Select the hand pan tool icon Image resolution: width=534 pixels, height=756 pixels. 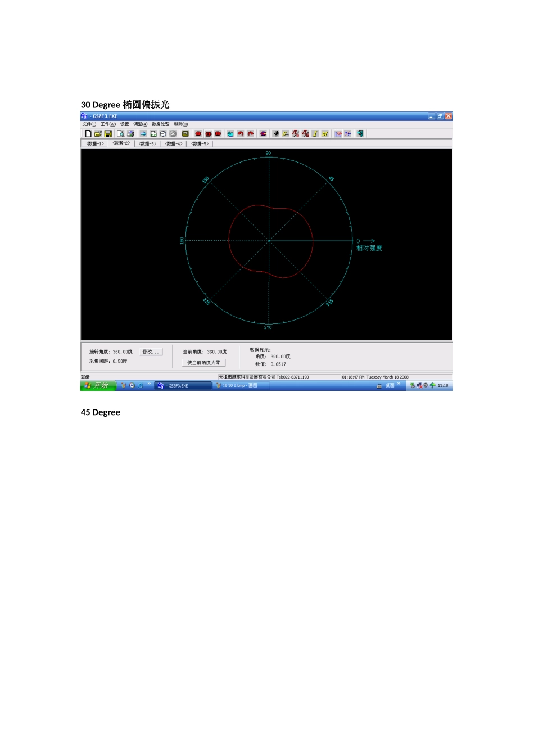[230, 133]
